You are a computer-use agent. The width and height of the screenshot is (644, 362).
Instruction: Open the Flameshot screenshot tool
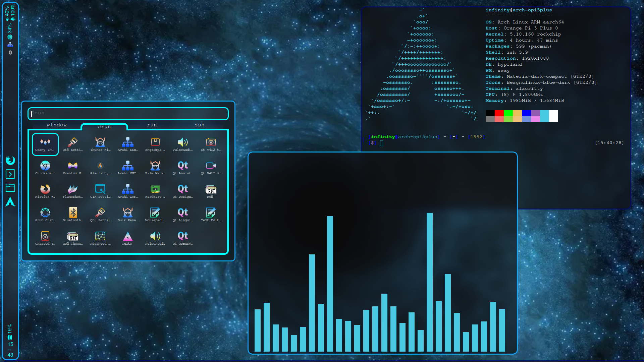click(72, 191)
